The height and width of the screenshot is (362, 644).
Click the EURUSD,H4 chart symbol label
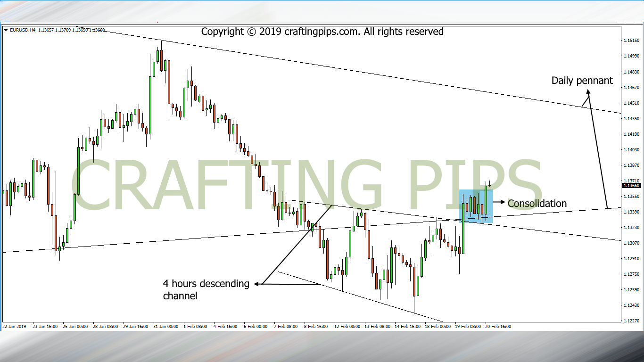[x=22, y=30]
